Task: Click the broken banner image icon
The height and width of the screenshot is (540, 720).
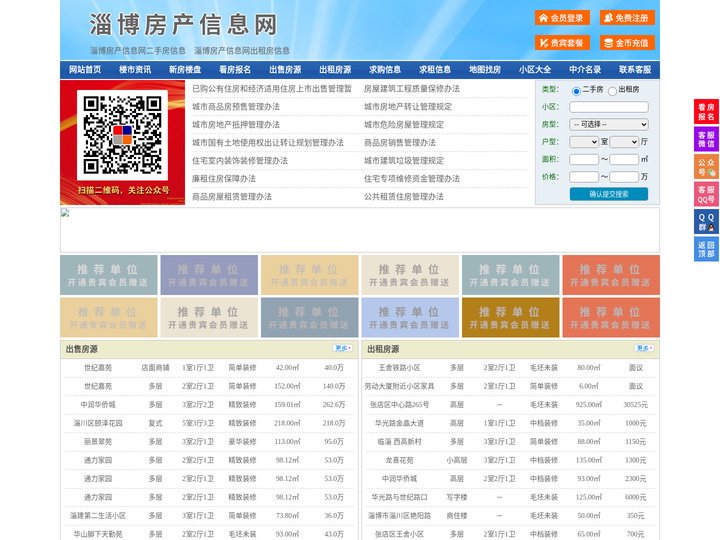Action: click(x=65, y=213)
